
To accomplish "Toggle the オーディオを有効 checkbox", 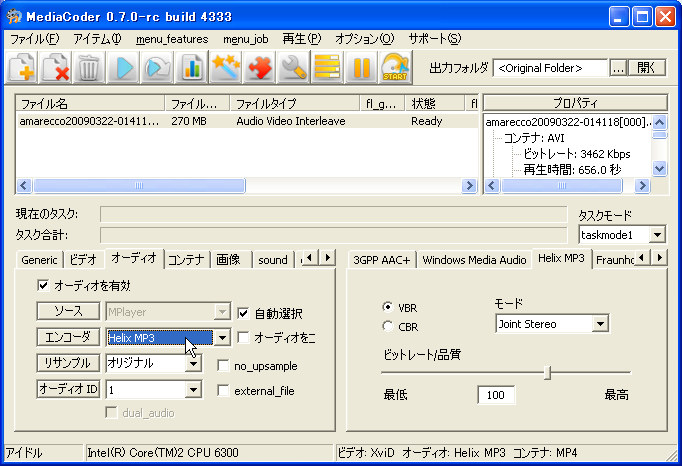I will tap(43, 285).
